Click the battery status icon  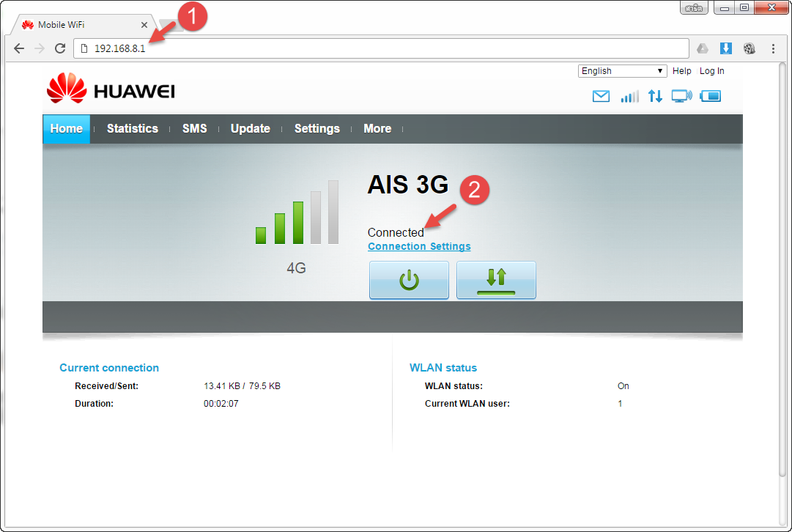710,96
